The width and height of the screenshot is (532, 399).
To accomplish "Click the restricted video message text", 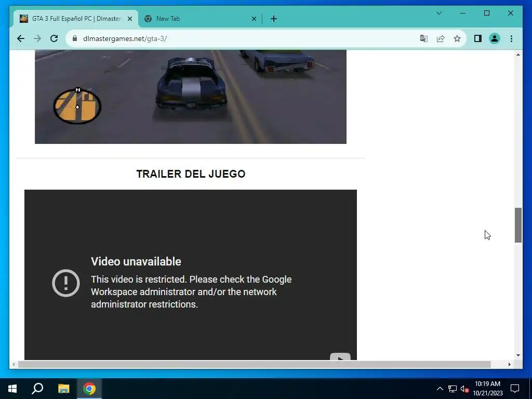I will point(191,292).
